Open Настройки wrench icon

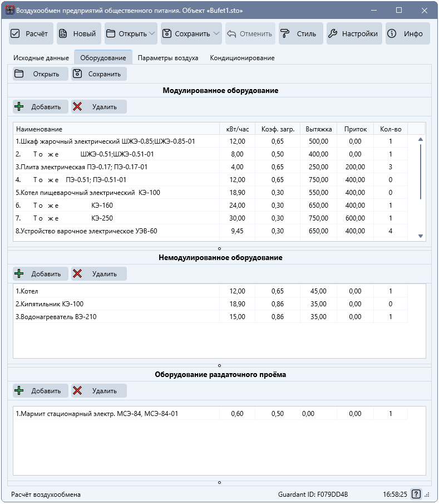pos(333,33)
